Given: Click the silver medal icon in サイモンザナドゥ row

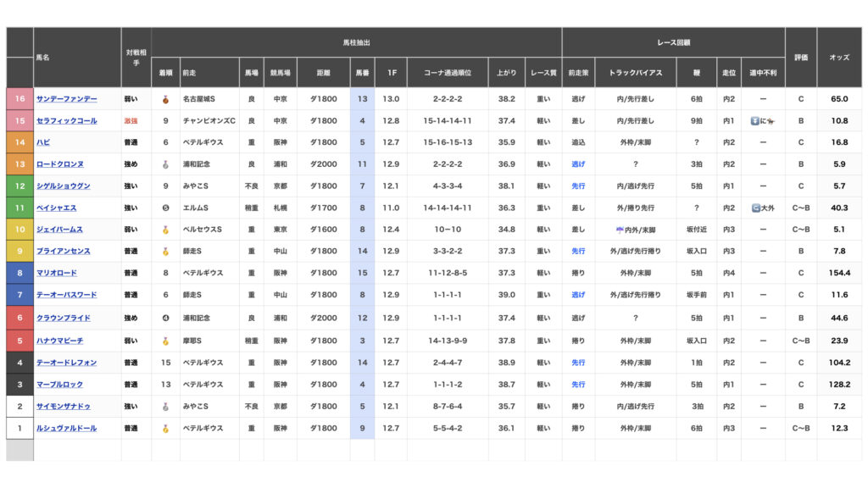Looking at the screenshot, I should point(165,407).
